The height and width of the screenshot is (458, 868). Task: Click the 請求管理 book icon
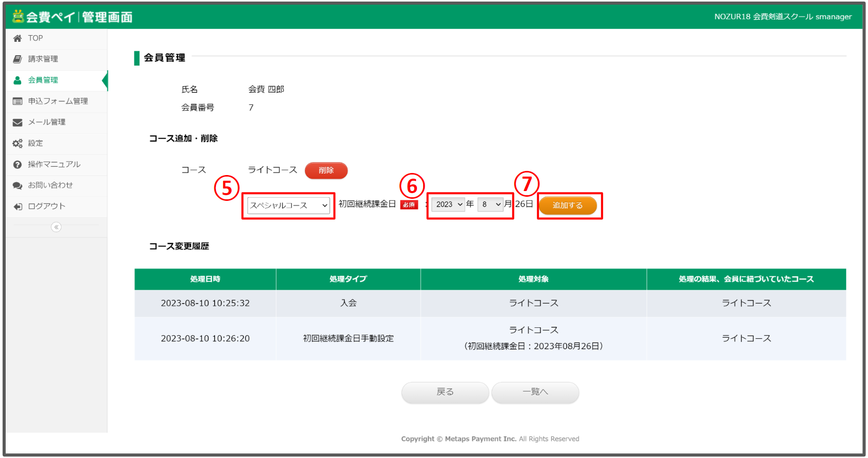coord(18,59)
